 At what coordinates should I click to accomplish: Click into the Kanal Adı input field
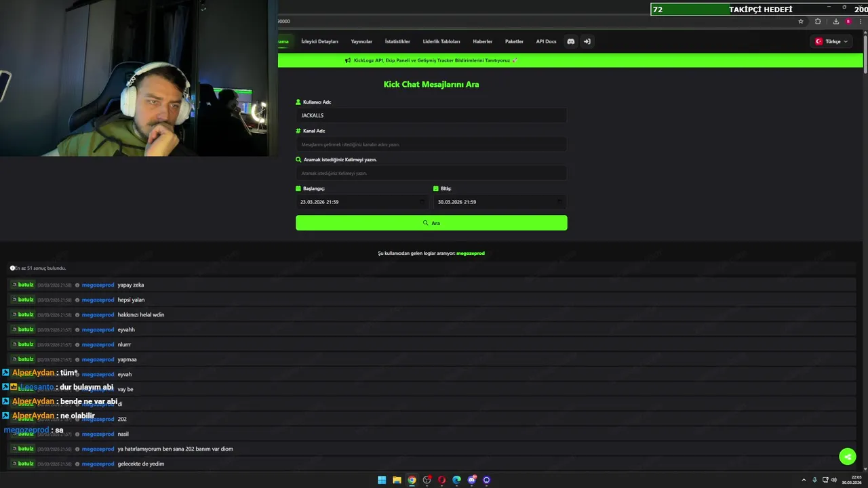tap(431, 144)
